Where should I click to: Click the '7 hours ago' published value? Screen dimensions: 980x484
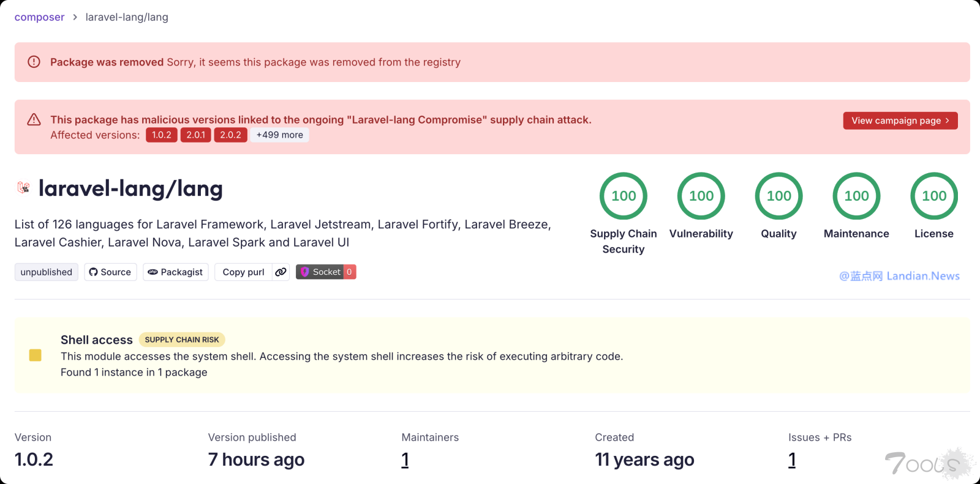(256, 460)
